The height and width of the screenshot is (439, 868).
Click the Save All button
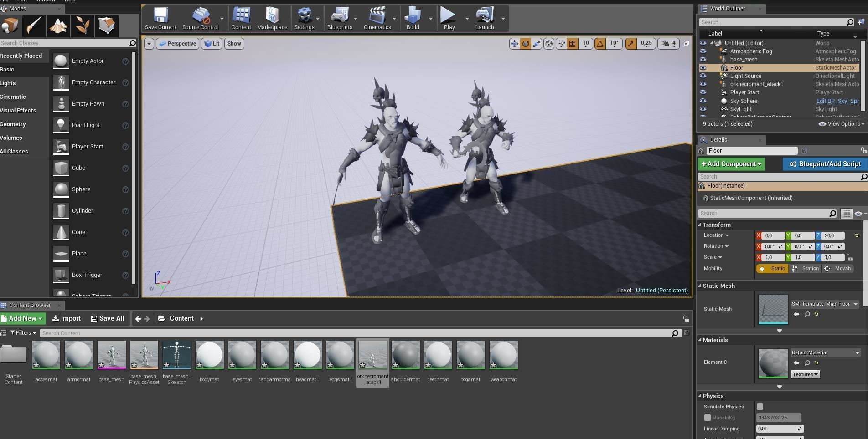click(108, 319)
